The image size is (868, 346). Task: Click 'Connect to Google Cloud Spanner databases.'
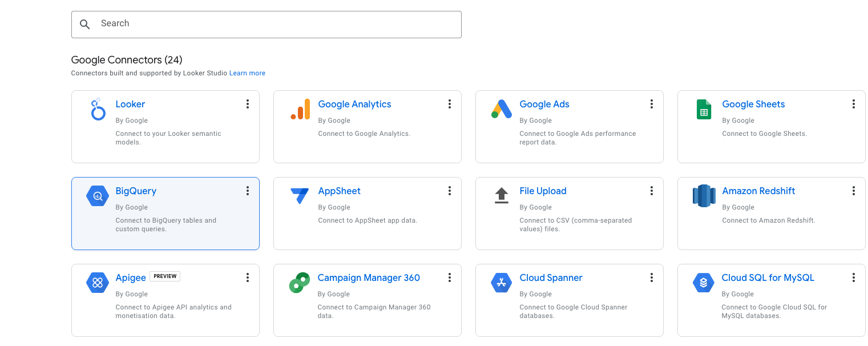[x=574, y=312]
